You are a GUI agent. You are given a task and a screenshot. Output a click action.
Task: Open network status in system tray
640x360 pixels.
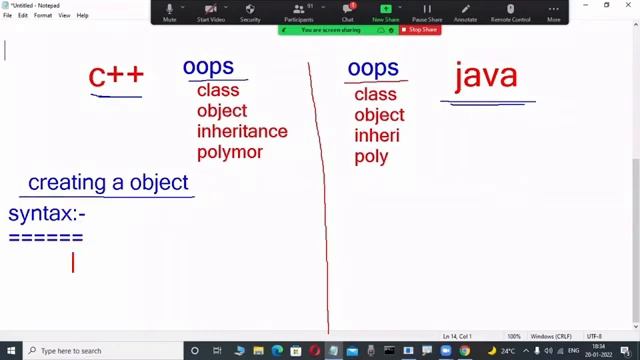pyautogui.click(x=560, y=351)
